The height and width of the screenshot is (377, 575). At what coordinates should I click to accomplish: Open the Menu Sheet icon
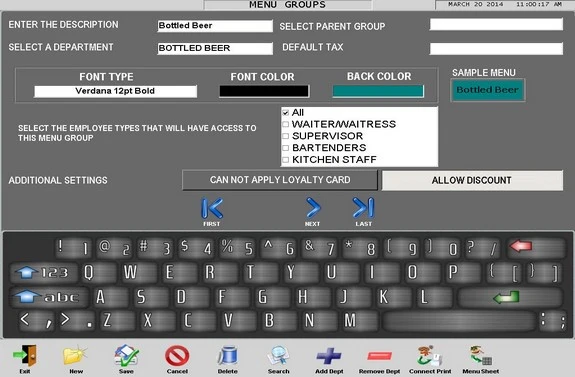pyautogui.click(x=481, y=356)
